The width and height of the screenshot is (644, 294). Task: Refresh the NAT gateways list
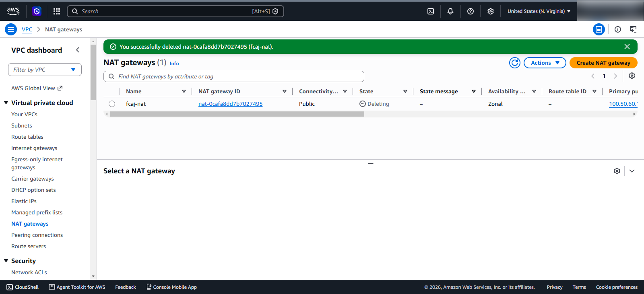[x=515, y=63]
